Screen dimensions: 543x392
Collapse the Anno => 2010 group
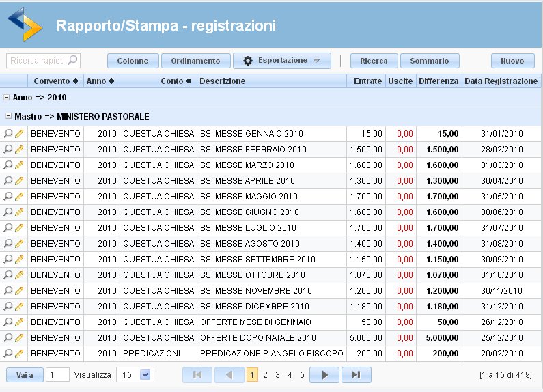(6, 98)
